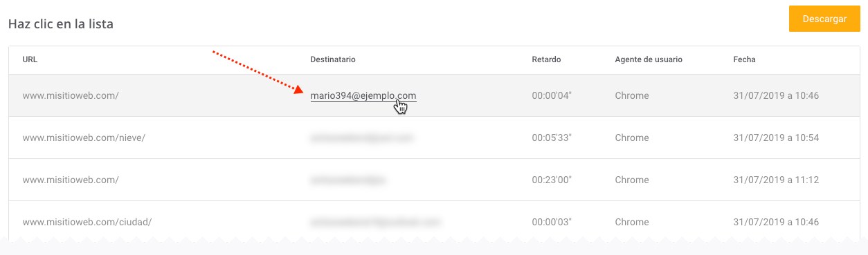Viewport: 868px width, 255px height.
Task: Click Chrome user agent in first row
Action: [x=632, y=95]
